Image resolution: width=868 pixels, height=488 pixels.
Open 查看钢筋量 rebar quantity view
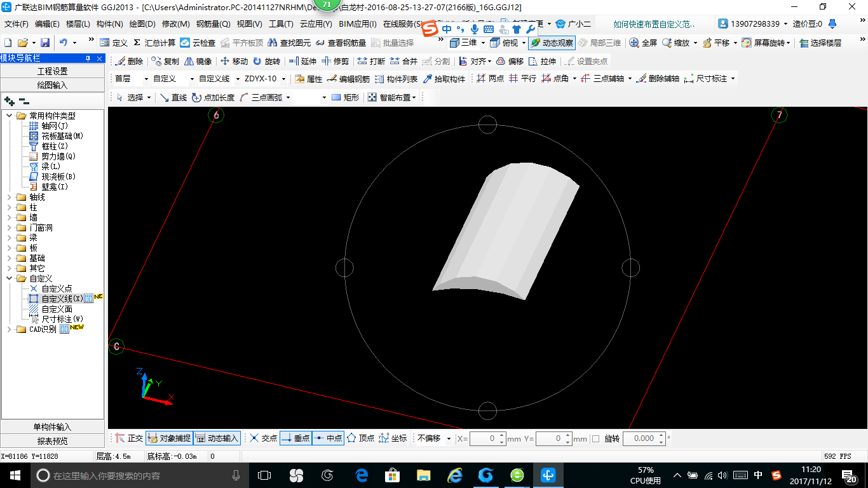(x=341, y=43)
